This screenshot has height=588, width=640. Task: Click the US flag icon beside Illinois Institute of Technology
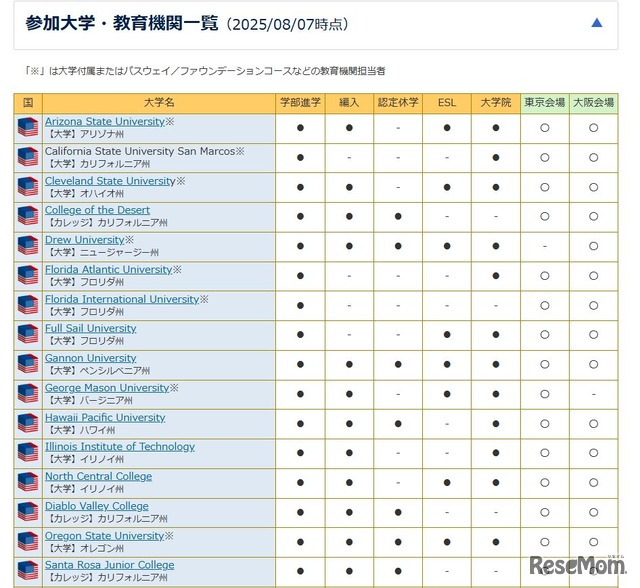[x=28, y=453]
